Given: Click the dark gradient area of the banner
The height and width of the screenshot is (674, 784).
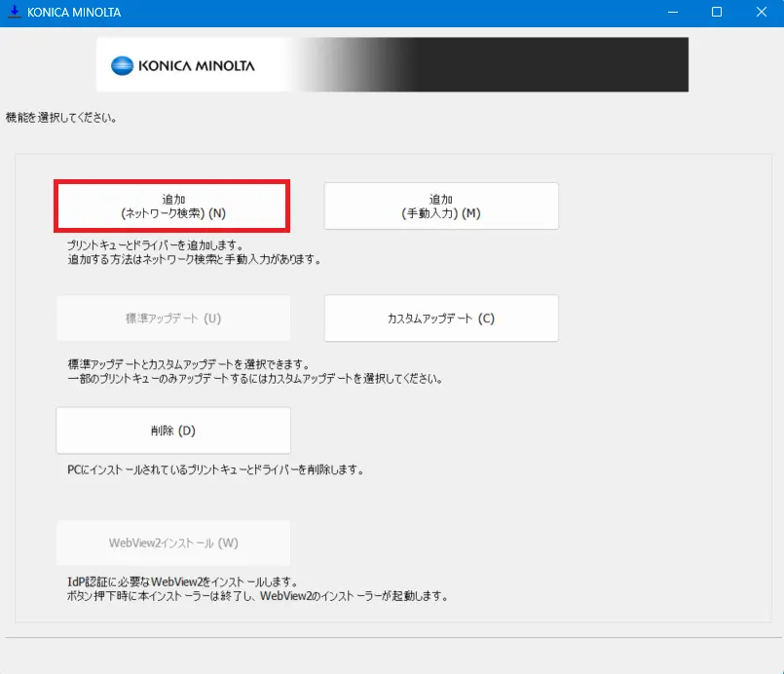Looking at the screenshot, I should 545,64.
